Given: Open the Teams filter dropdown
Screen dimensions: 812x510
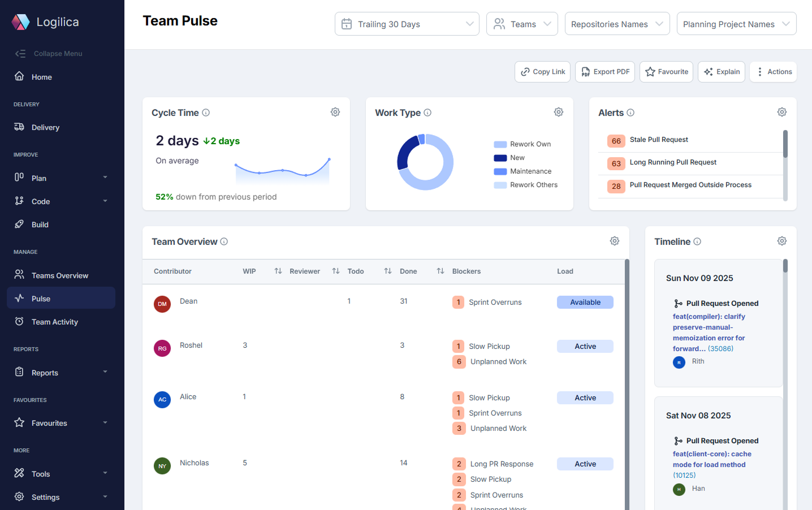Looking at the screenshot, I should click(x=522, y=24).
